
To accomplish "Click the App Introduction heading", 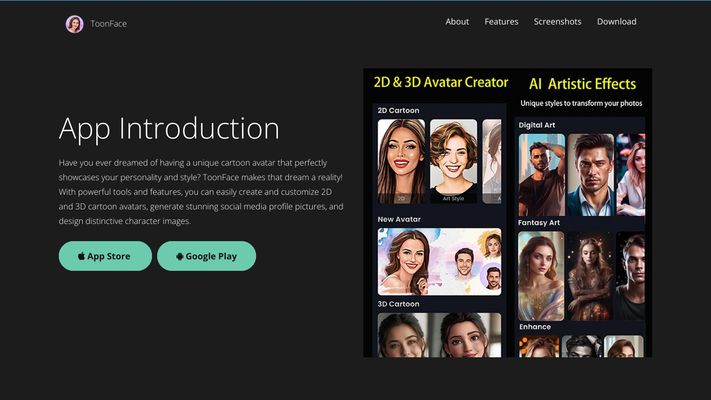I will 169,128.
